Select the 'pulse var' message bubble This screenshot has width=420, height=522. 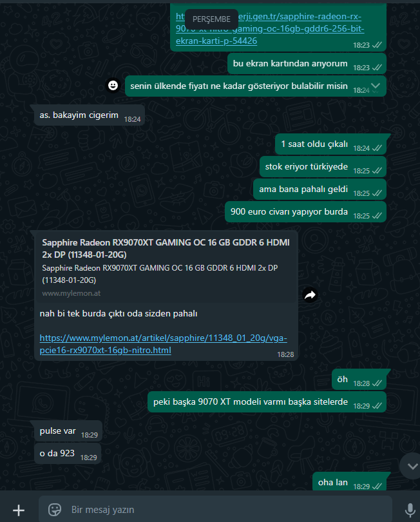68,431
